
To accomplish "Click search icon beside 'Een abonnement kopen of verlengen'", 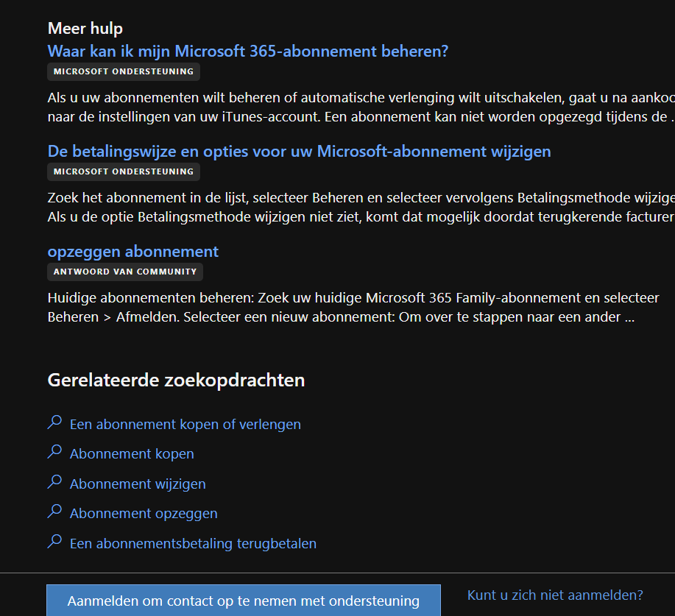I will 54,422.
